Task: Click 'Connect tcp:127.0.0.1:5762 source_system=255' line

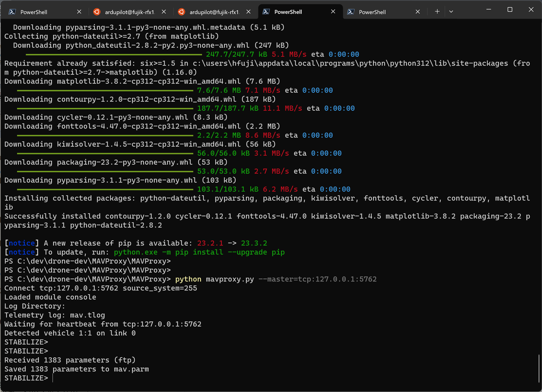Action: click(x=101, y=288)
